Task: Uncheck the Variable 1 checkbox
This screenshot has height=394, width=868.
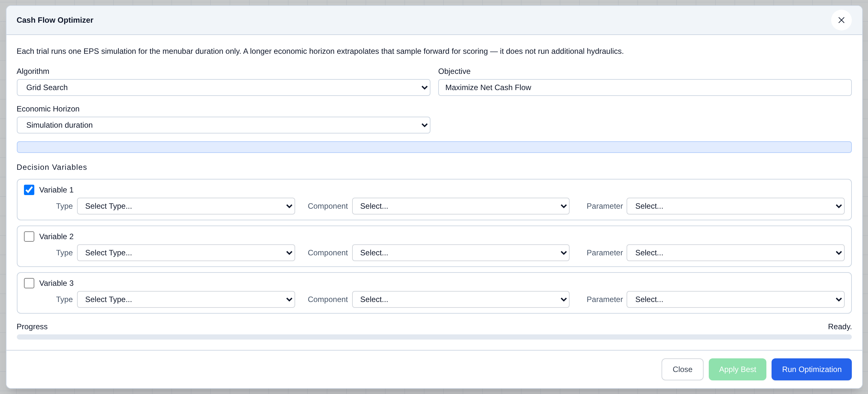Action: tap(29, 190)
